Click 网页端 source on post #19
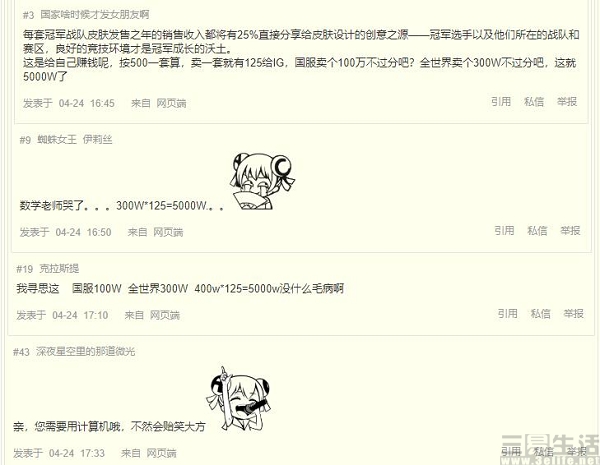This screenshot has width=600, height=465. [x=165, y=315]
